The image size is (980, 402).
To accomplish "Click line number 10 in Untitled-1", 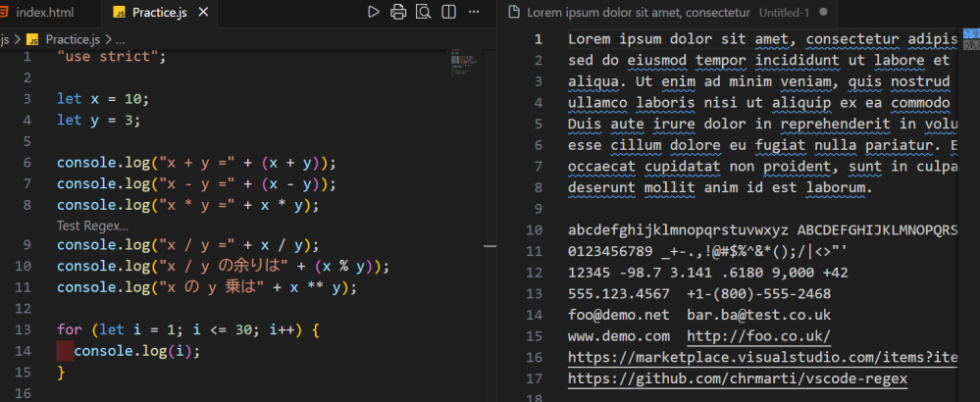I will pos(535,229).
